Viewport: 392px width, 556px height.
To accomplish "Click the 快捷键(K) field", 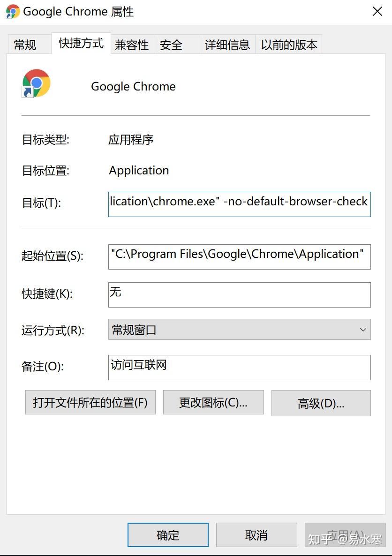I will click(x=239, y=294).
